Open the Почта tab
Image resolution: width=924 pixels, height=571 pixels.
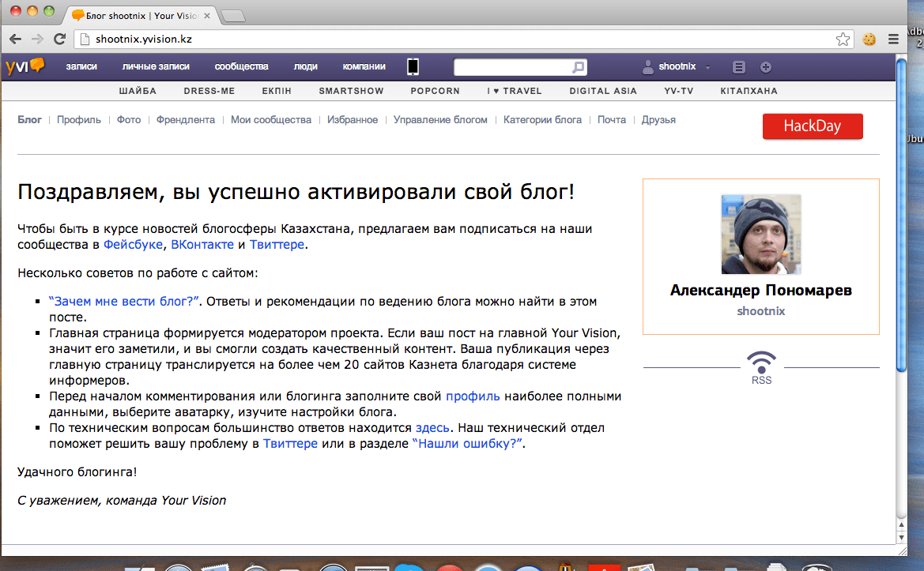tap(612, 119)
